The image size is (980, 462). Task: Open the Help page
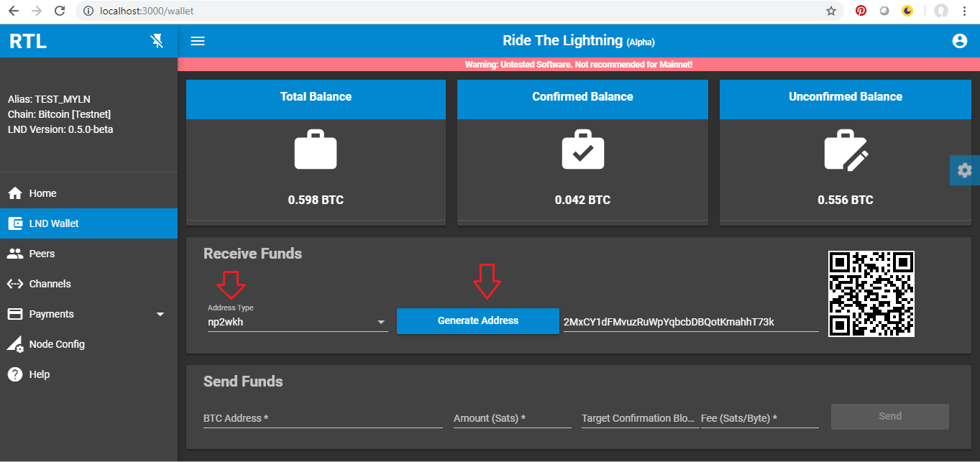coord(88,374)
